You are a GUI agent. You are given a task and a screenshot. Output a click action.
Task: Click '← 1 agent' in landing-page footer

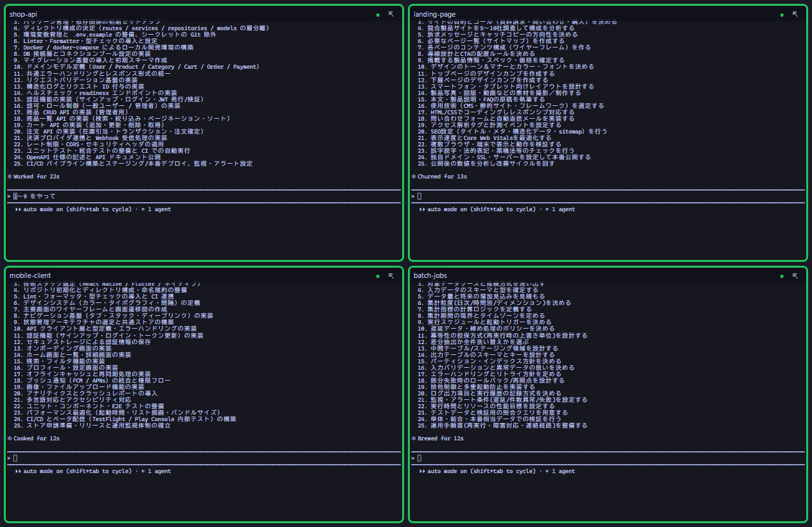pyautogui.click(x=560, y=209)
